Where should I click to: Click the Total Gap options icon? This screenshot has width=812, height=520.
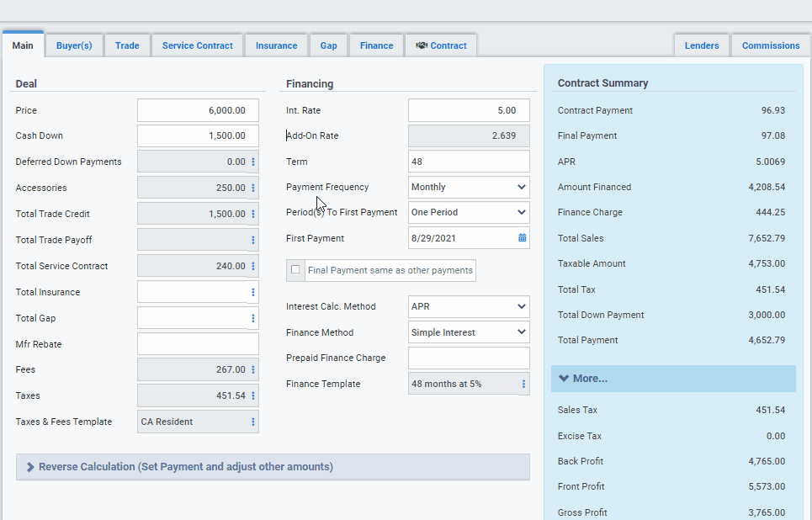(x=252, y=317)
